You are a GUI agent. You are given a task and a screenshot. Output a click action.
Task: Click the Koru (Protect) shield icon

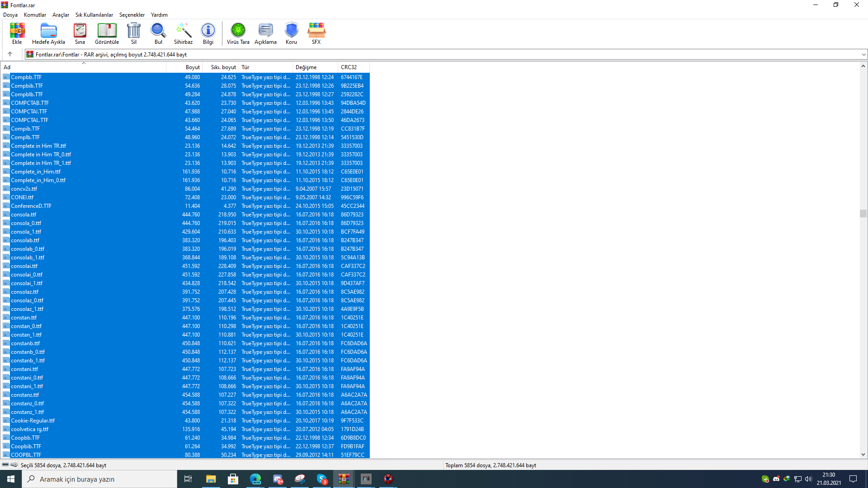click(291, 33)
